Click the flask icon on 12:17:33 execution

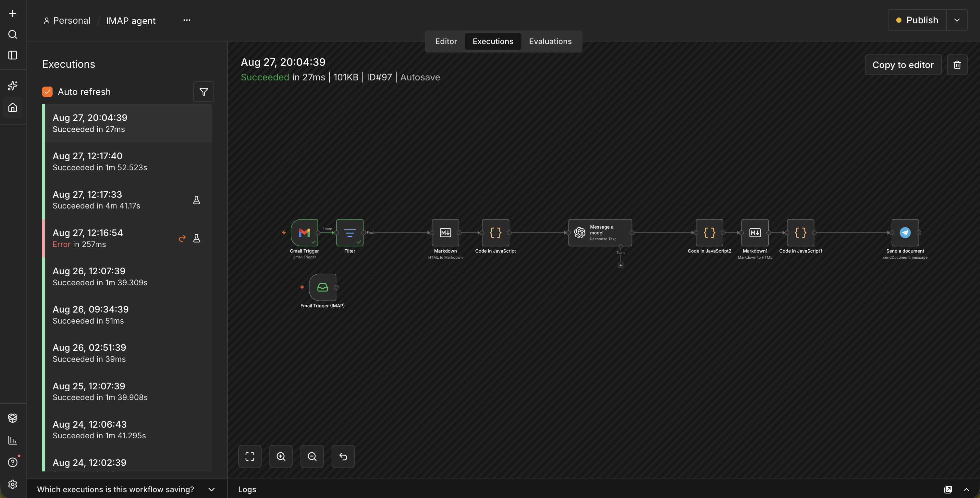[197, 200]
